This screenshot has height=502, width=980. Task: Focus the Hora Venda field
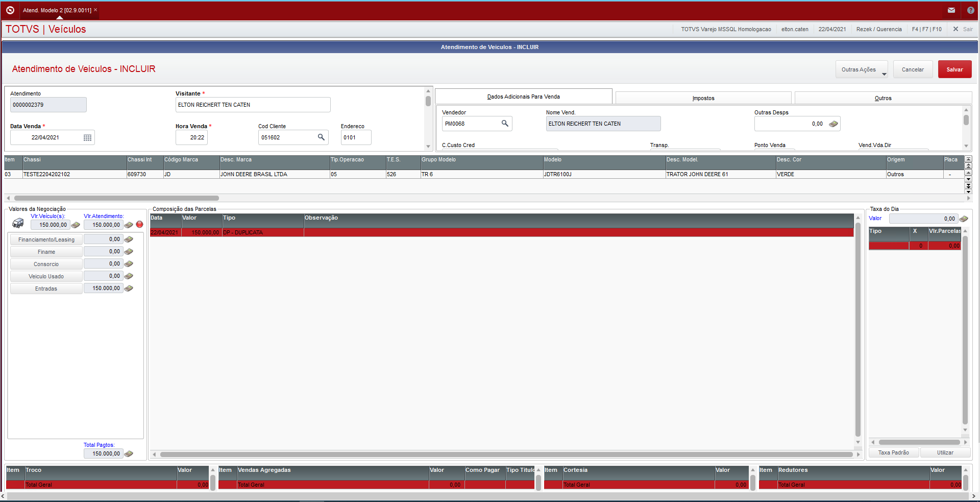point(191,137)
